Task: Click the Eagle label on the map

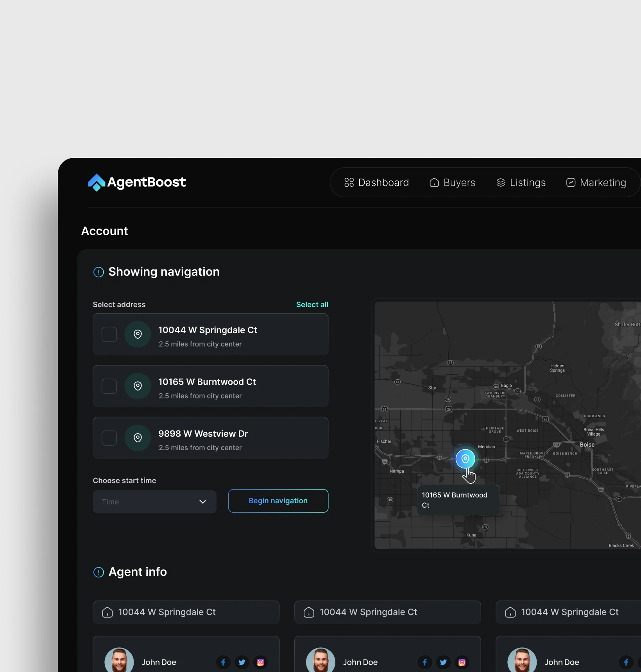Action: pos(506,385)
